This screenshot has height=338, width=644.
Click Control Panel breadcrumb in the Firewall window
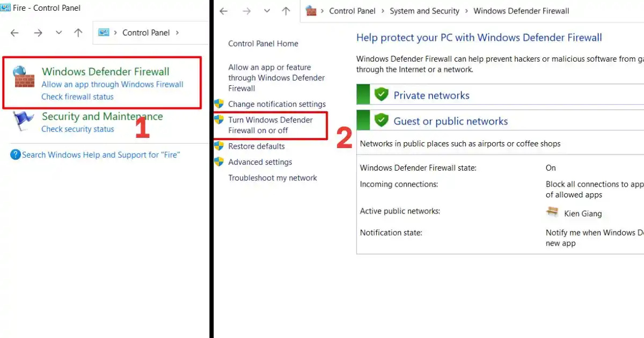(353, 11)
